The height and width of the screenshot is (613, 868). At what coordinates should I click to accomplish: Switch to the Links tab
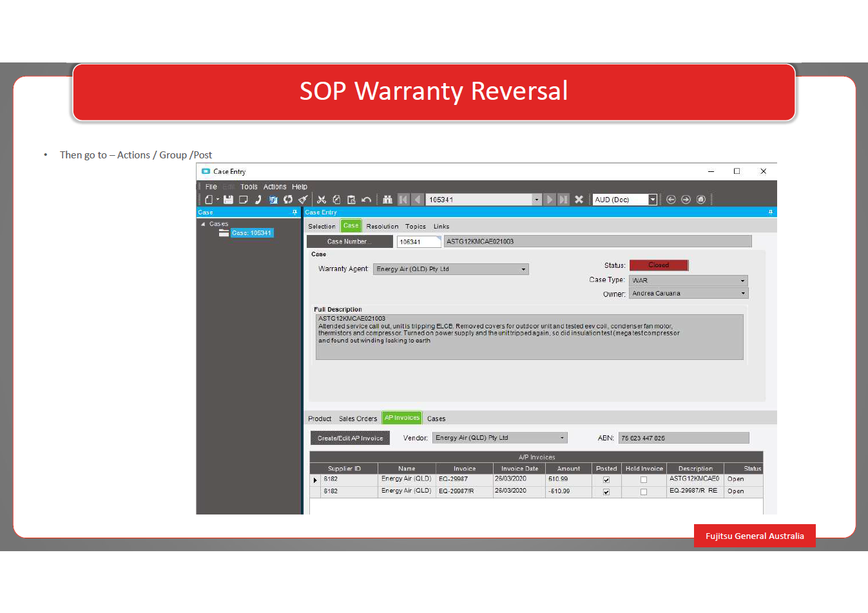coord(441,226)
